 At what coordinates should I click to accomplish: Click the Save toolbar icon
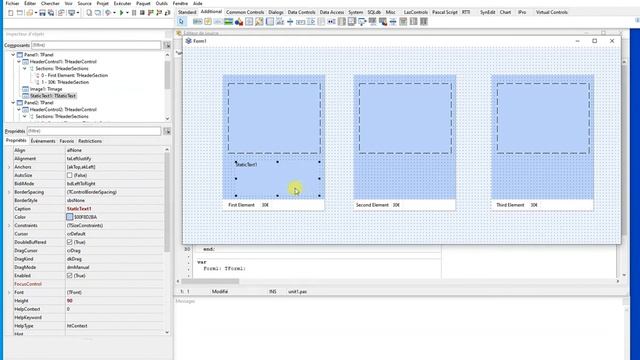(x=42, y=13)
